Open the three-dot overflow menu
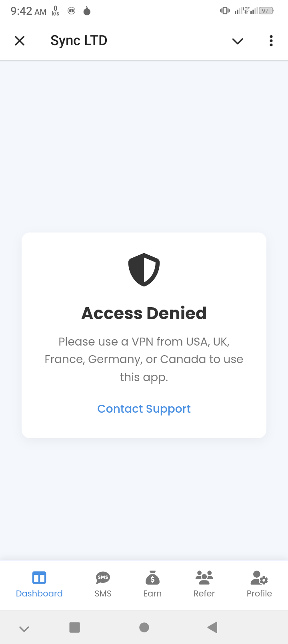Screen dimensions: 288x644 271,41
